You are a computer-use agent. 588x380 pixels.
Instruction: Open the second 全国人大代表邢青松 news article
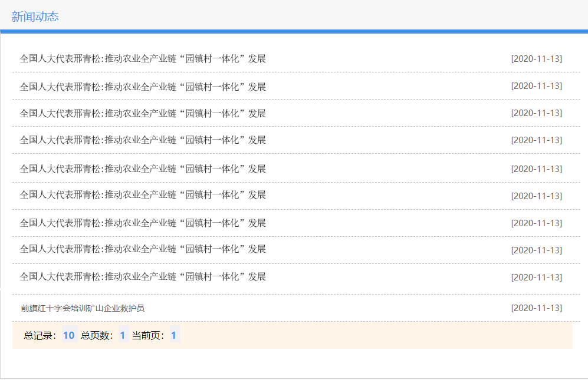143,87
